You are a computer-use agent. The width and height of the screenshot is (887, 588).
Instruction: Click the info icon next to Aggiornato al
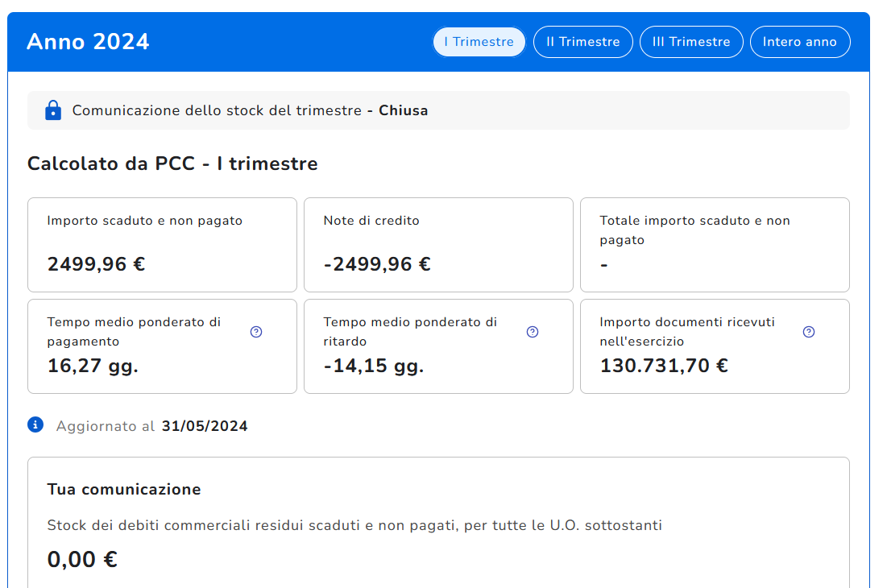pyautogui.click(x=35, y=424)
